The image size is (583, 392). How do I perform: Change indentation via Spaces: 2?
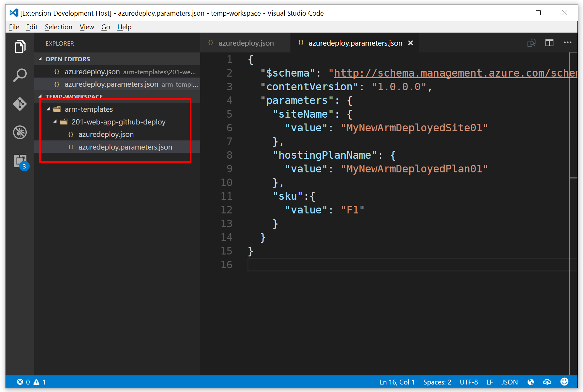pos(437,382)
